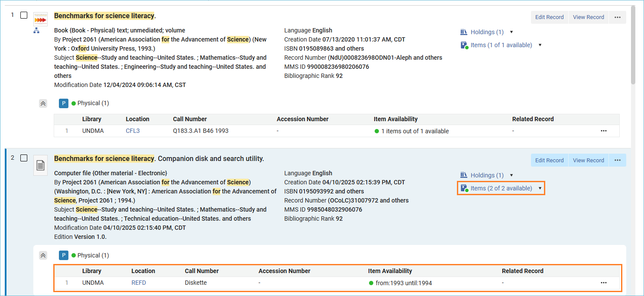644x296 pixels.
Task: Click call number Q183.3.A1 B46 1993
Action: coord(201,131)
